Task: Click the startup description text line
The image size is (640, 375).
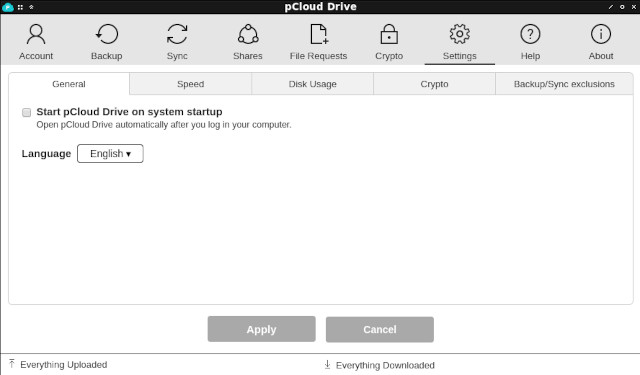Action: click(164, 125)
